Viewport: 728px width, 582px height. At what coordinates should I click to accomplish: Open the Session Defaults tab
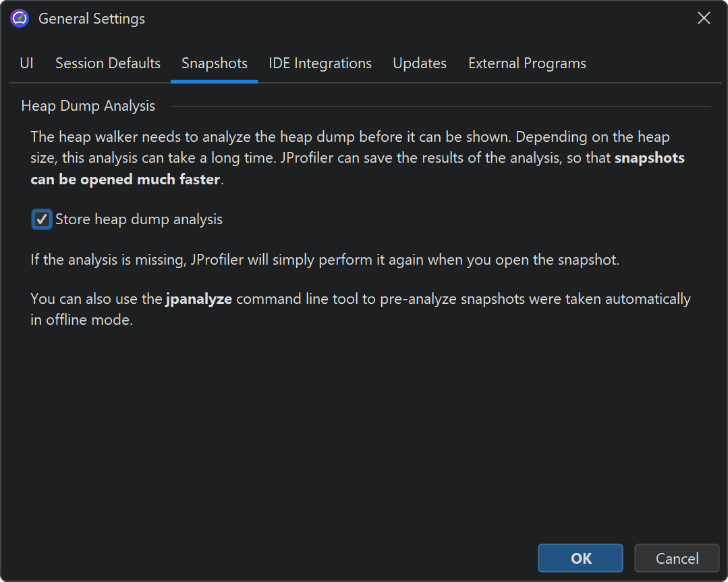click(x=108, y=63)
